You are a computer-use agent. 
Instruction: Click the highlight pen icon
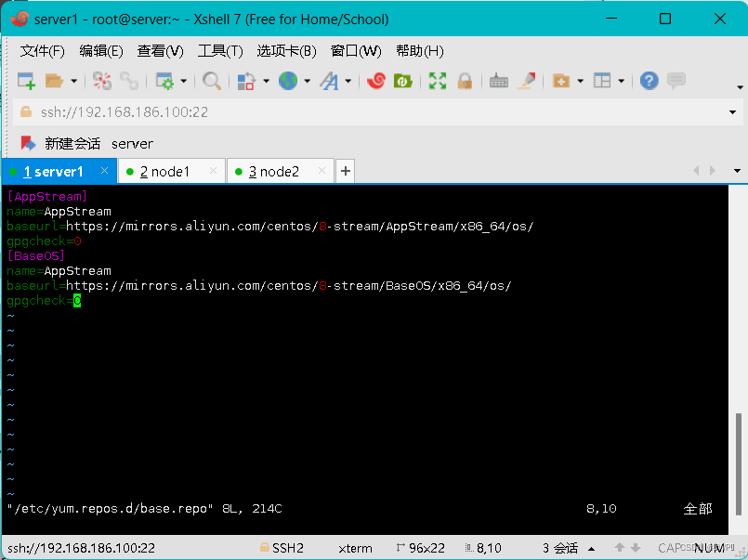(x=527, y=81)
